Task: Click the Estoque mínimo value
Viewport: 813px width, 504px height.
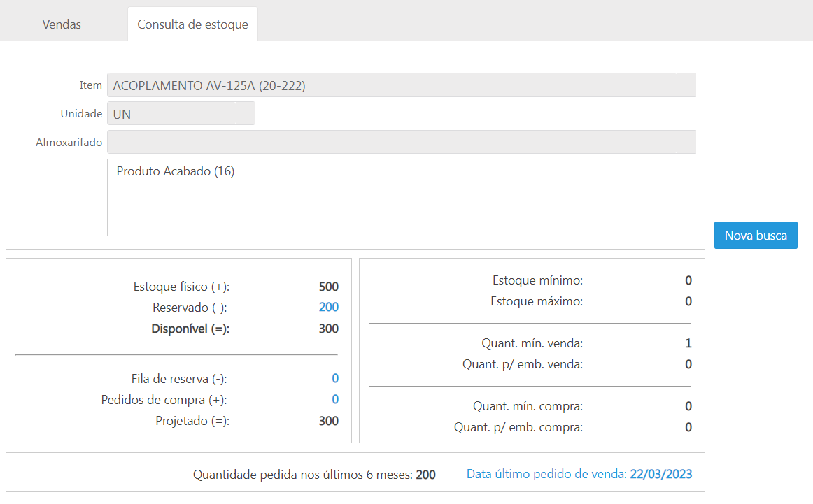Action: coord(688,280)
